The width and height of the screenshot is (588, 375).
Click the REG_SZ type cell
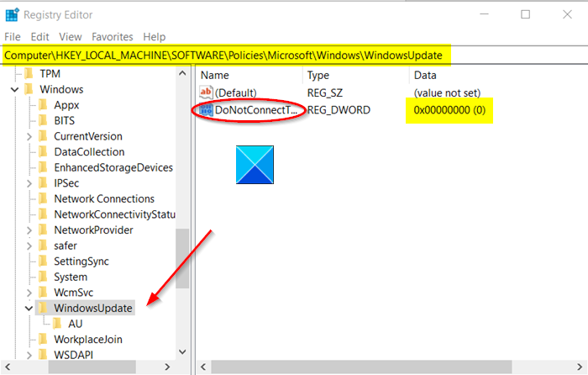325,92
